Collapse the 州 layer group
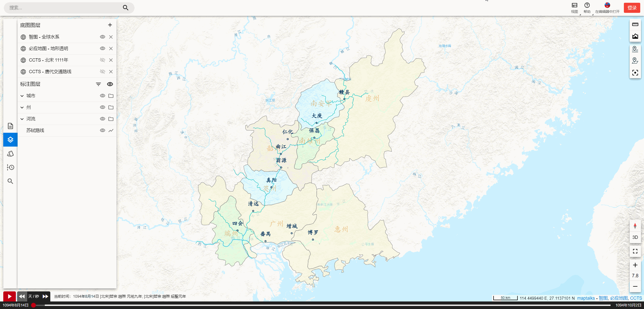The image size is (644, 309). click(x=22, y=107)
